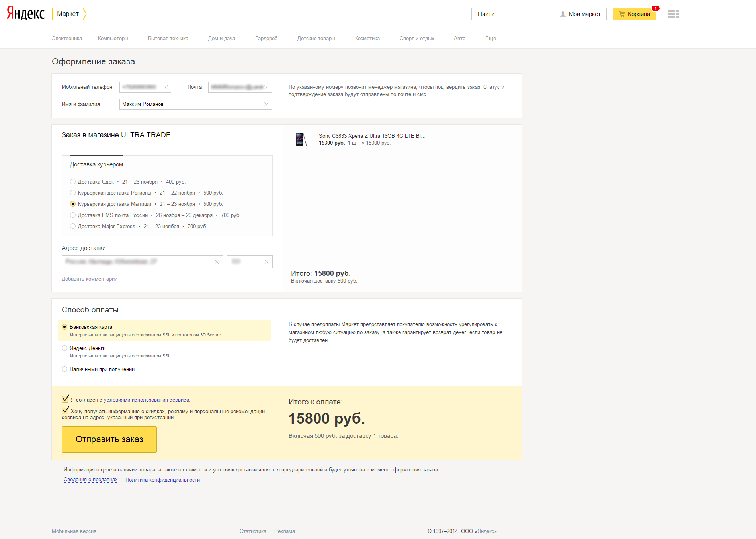756x539 pixels.
Task: Click the «Яндекс» copyright link
Action: click(x=485, y=531)
